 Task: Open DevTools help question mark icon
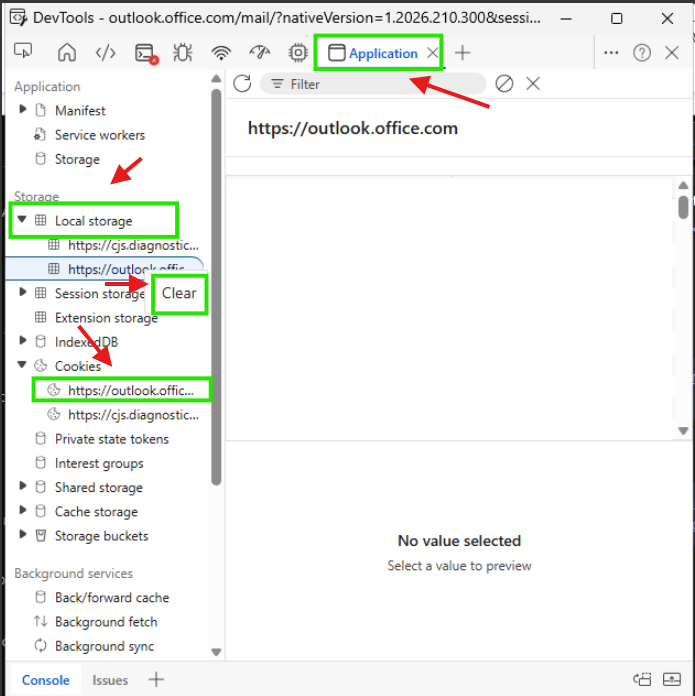[x=642, y=53]
